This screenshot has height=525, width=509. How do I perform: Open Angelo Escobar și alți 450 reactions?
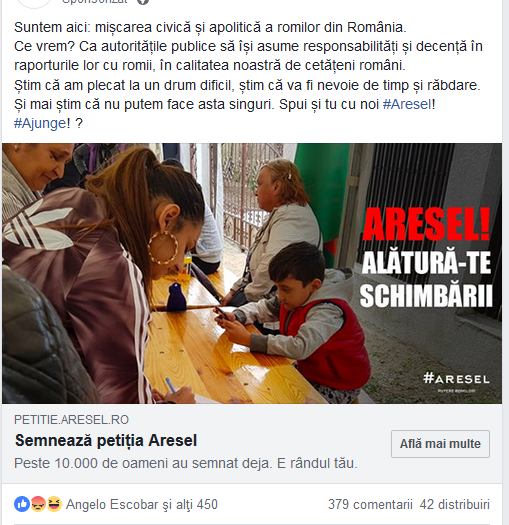coord(142,504)
